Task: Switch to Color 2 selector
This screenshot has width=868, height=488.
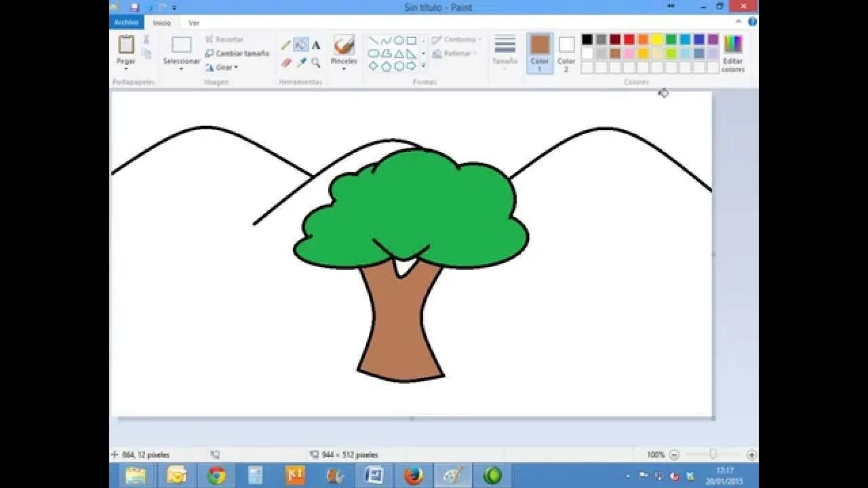Action: click(566, 54)
